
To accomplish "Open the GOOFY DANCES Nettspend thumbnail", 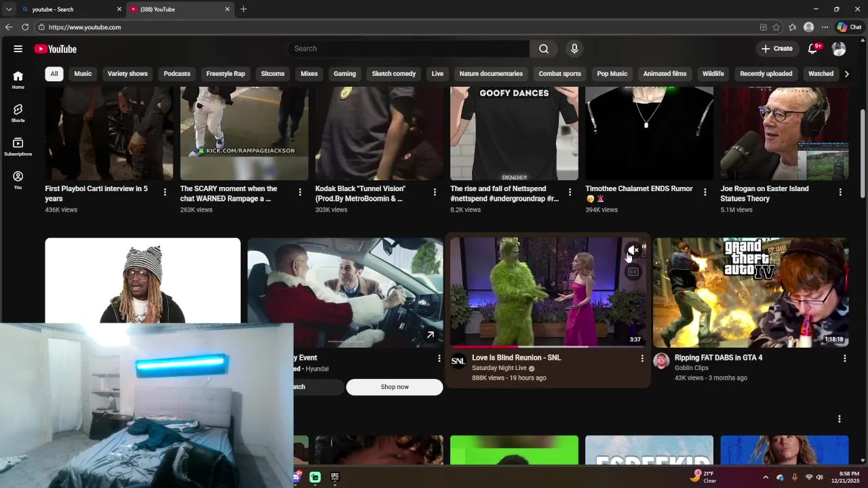I will tap(514, 134).
